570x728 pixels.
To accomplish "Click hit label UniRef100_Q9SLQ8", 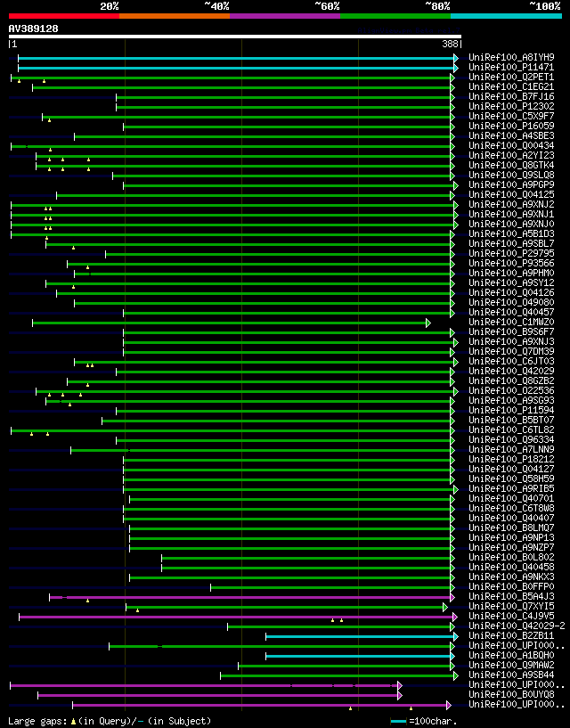I will (511, 175).
